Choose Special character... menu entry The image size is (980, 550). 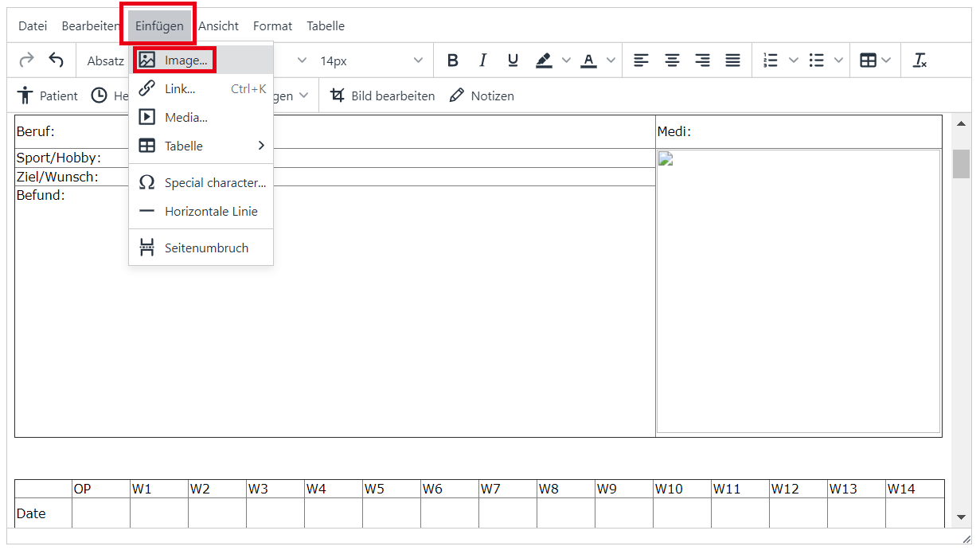202,182
